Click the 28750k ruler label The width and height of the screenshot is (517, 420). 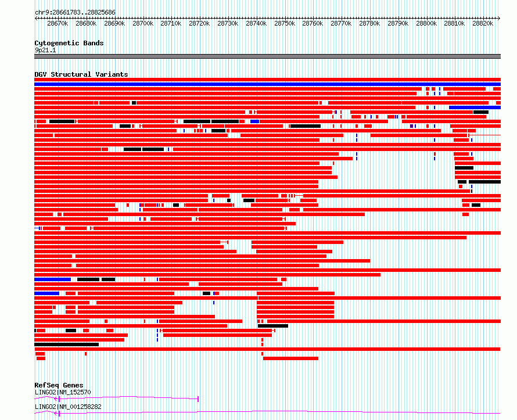[x=285, y=23]
